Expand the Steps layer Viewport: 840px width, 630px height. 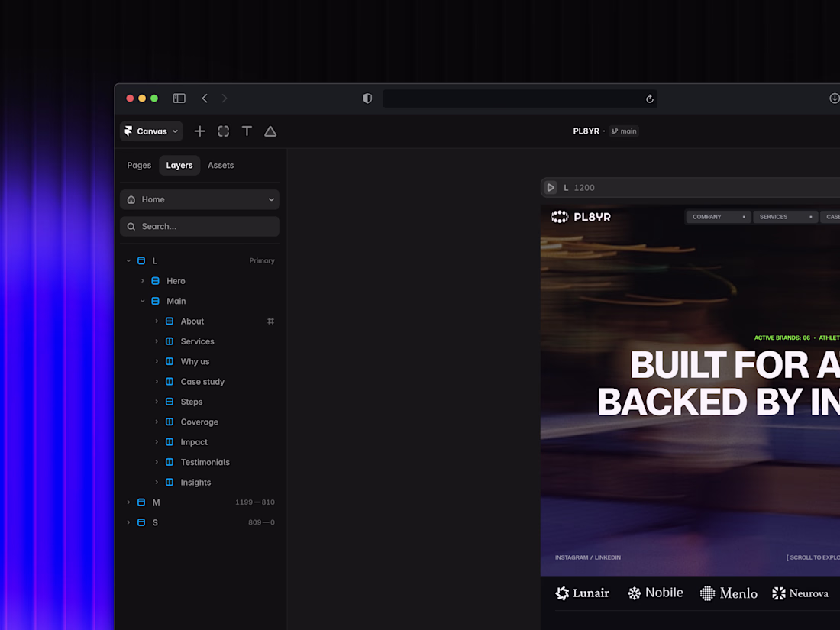click(157, 402)
